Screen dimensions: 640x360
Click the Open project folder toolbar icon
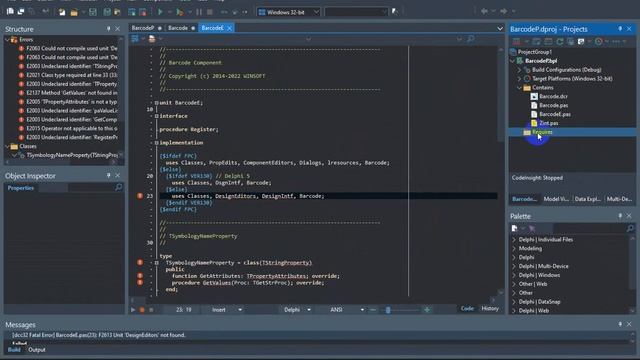[74, 12]
